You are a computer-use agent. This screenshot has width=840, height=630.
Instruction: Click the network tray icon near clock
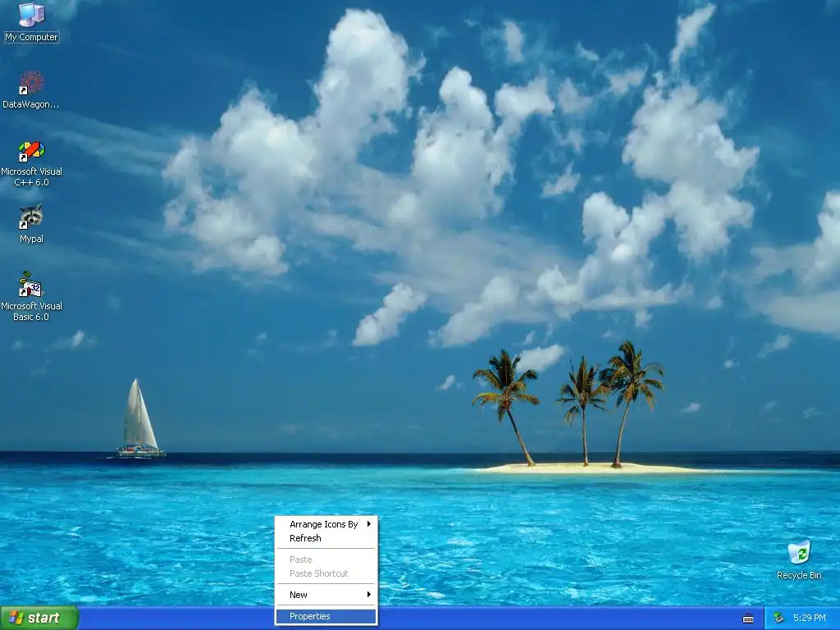point(778,618)
